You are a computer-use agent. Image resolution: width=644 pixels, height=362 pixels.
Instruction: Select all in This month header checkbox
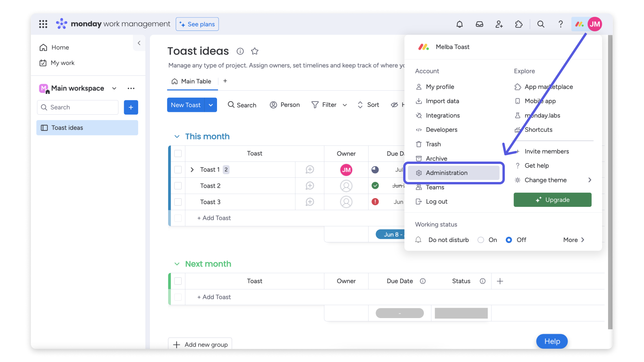click(x=178, y=154)
